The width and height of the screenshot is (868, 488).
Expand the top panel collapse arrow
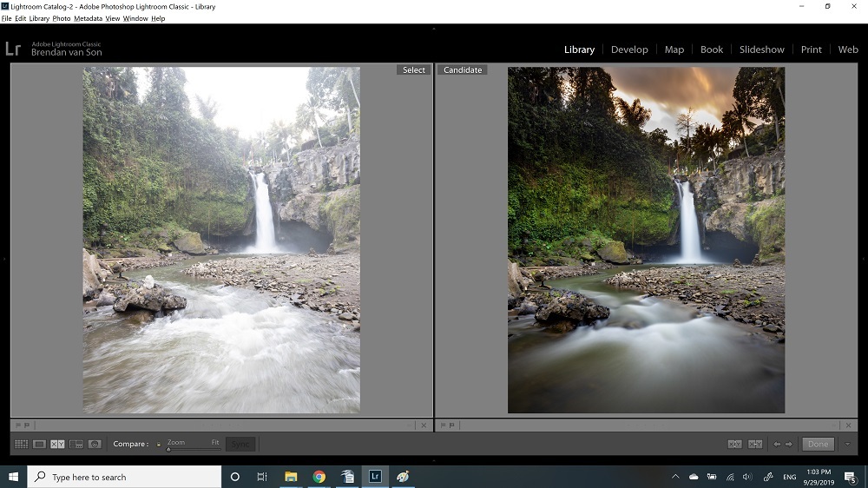(434, 29)
